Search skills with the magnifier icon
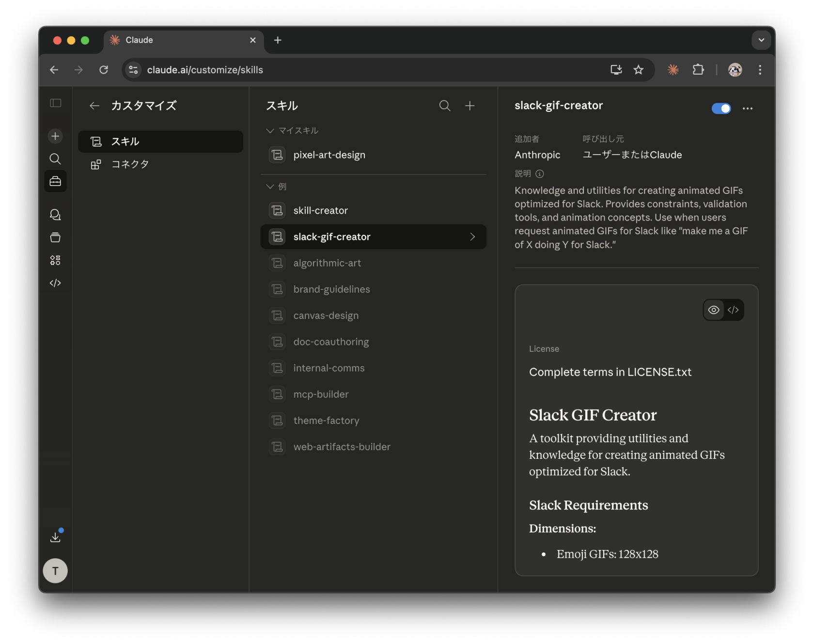 click(444, 106)
